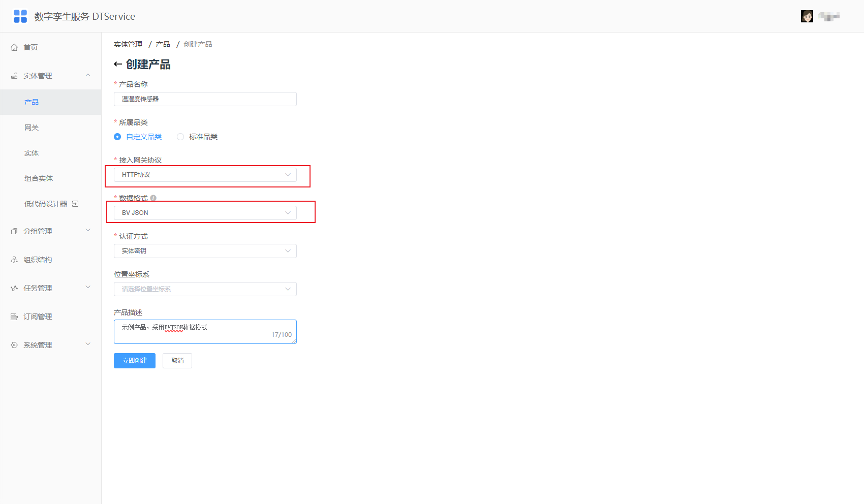Viewport: 864px width, 504px height.
Task: Open the 数据格式 dropdown showing BV JSON
Action: pyautogui.click(x=205, y=213)
